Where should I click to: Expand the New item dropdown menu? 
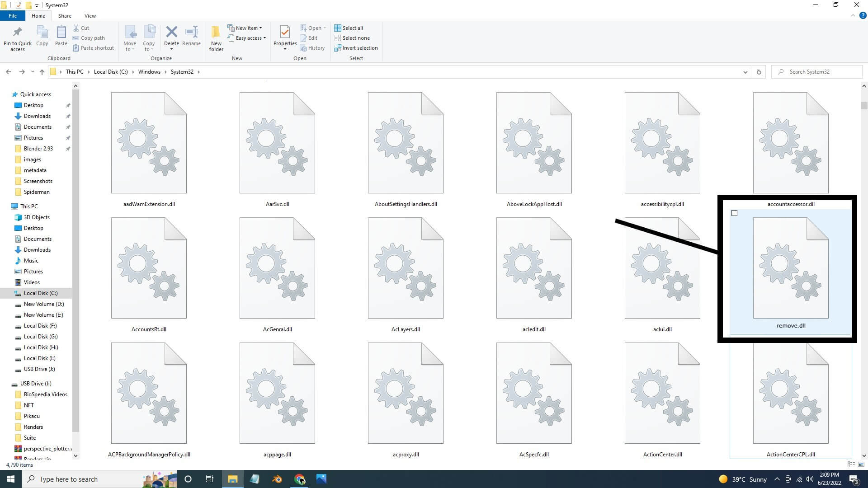point(260,28)
